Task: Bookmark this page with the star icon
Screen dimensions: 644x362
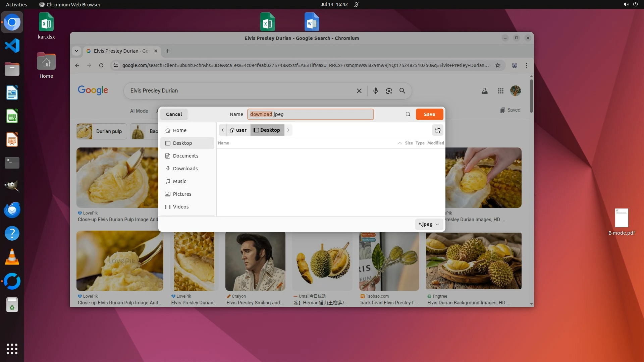Action: coord(498,65)
